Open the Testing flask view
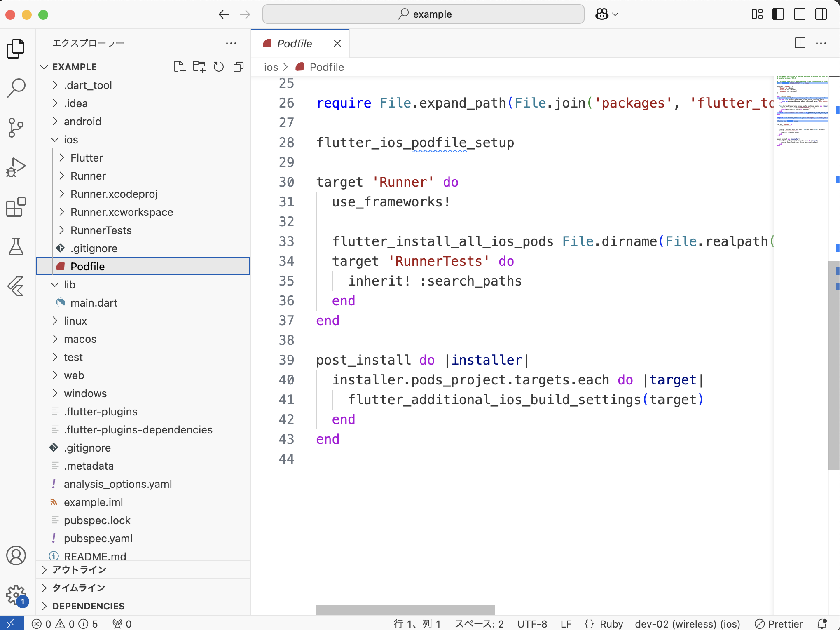The width and height of the screenshot is (840, 630). pos(16,246)
